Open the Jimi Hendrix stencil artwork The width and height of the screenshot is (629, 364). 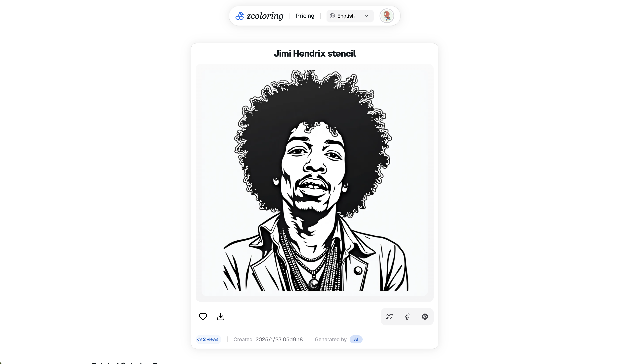point(314,180)
